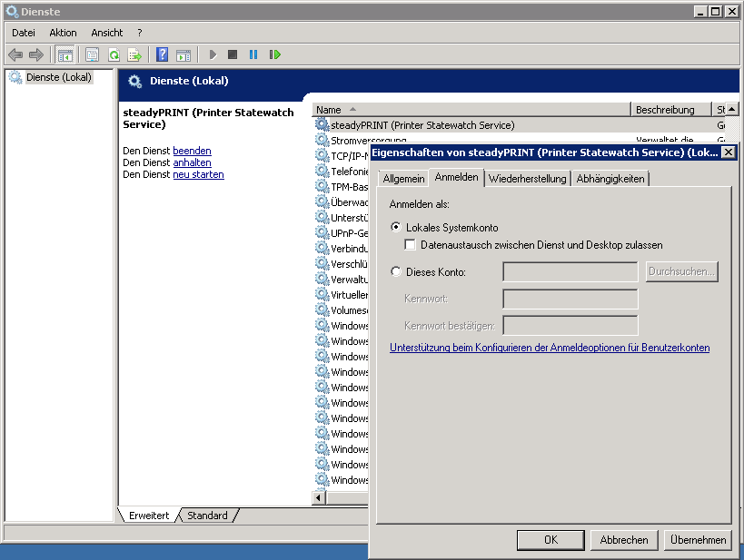The image size is (744, 560).
Task: Click the OK button
Action: 551,540
